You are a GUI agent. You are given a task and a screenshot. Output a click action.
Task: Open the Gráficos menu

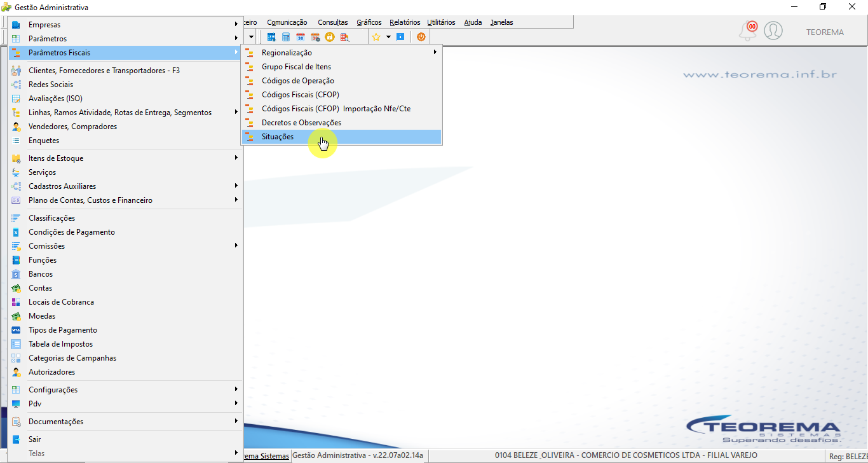tap(369, 22)
